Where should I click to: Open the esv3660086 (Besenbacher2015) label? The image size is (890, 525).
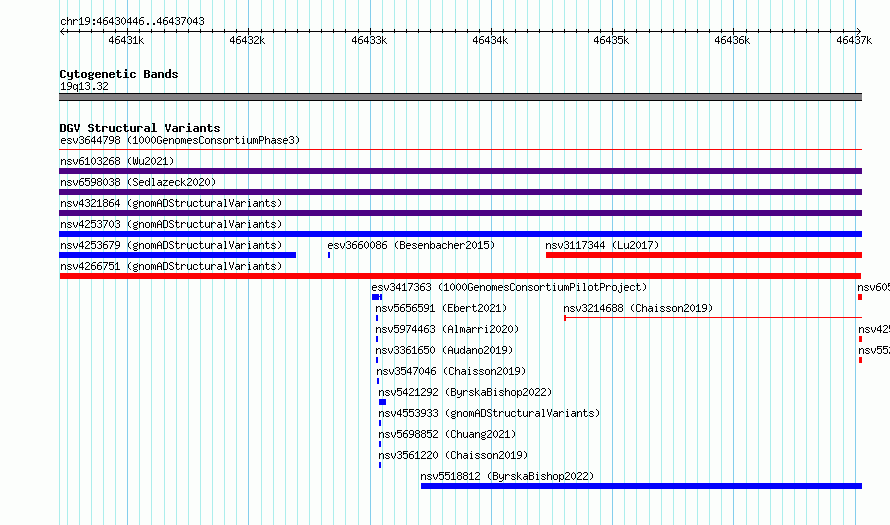coord(412,245)
